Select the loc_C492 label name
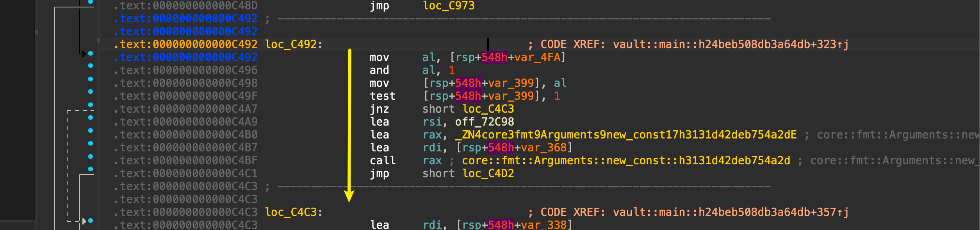Screen dimensions: 980x230 (291, 44)
